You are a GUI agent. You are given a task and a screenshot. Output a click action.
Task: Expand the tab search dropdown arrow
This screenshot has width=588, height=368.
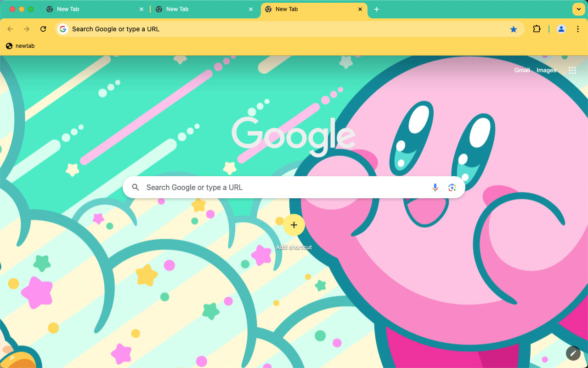coord(578,9)
